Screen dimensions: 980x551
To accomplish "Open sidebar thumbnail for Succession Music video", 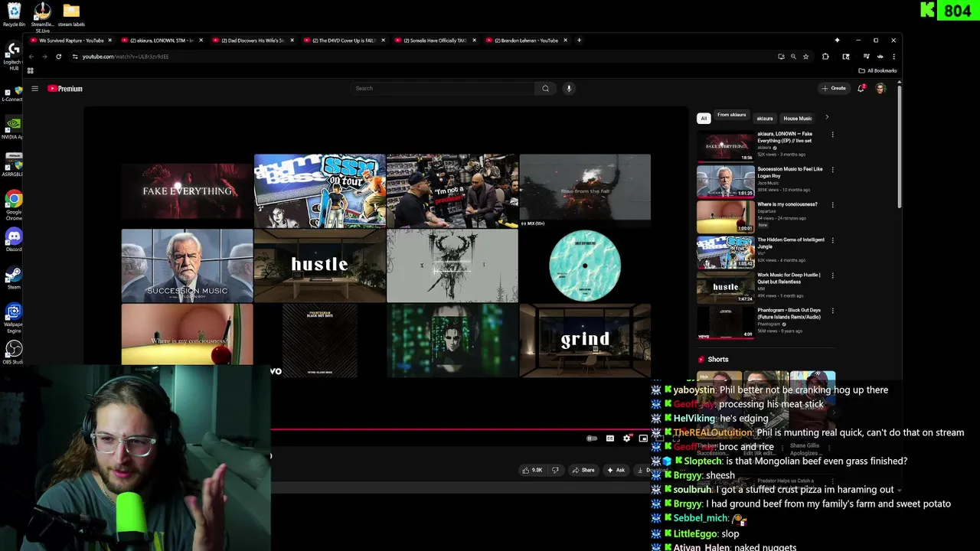I will pyautogui.click(x=725, y=181).
